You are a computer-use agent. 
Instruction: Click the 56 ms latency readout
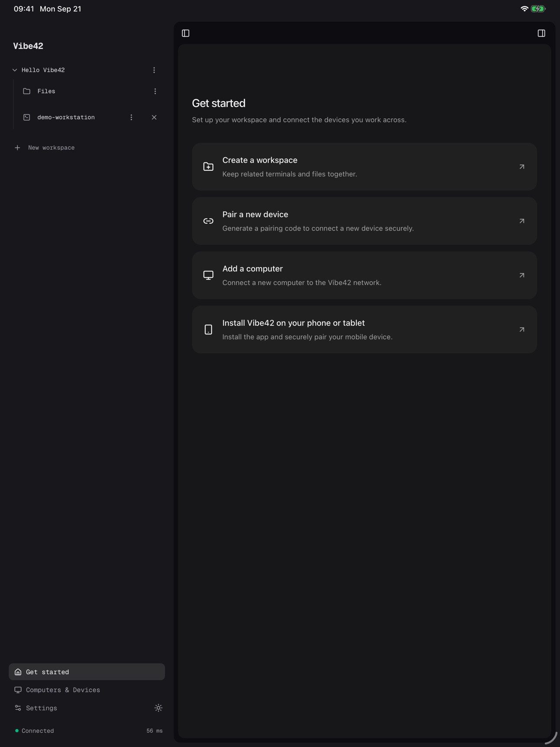(155, 731)
